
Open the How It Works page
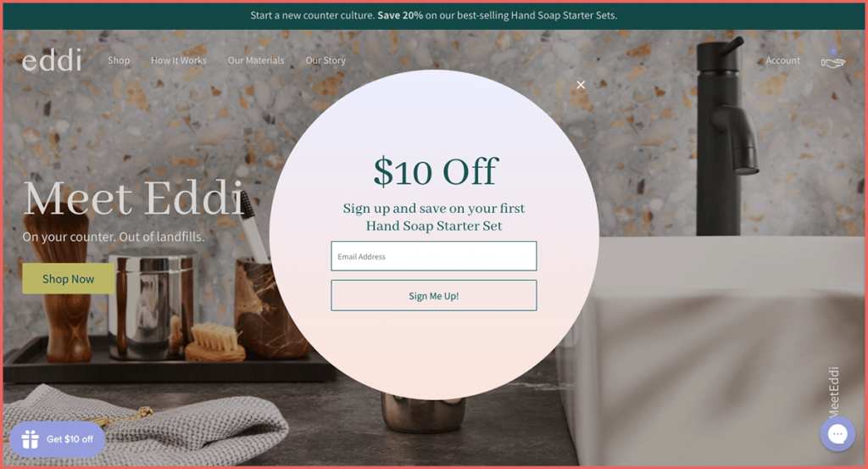click(179, 60)
